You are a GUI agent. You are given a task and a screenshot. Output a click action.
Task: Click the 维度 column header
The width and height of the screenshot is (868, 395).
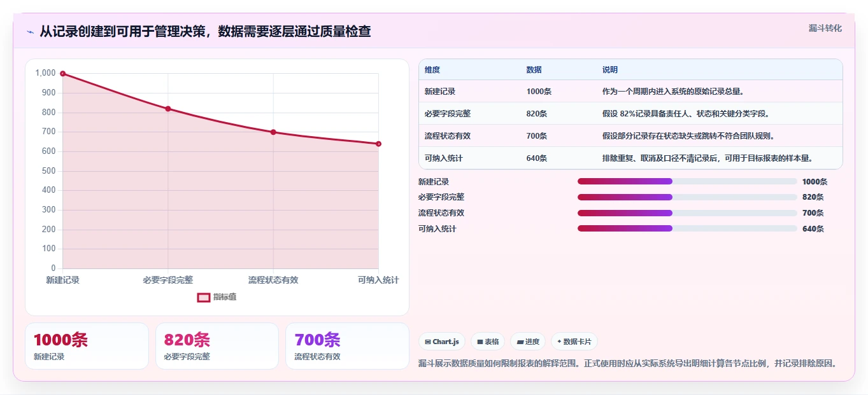tap(432, 70)
